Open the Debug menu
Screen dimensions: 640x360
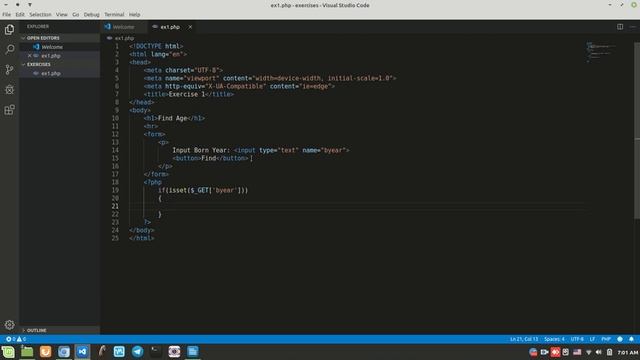[x=91, y=15]
